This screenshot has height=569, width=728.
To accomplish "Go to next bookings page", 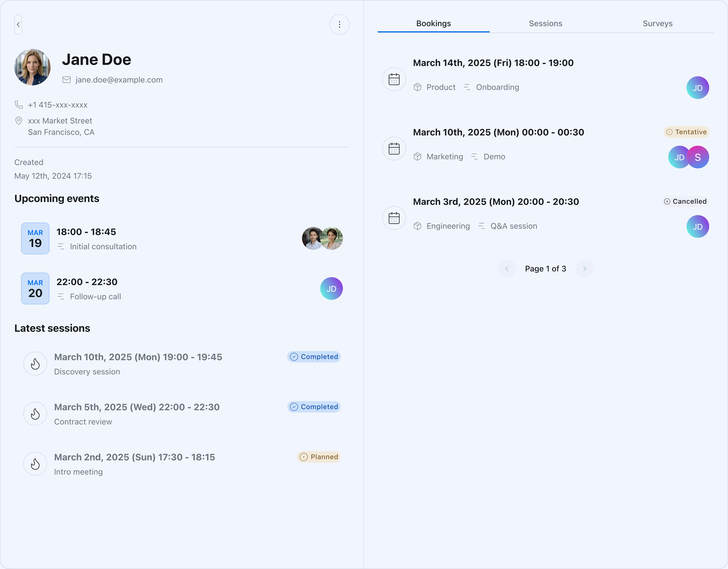I will click(584, 269).
